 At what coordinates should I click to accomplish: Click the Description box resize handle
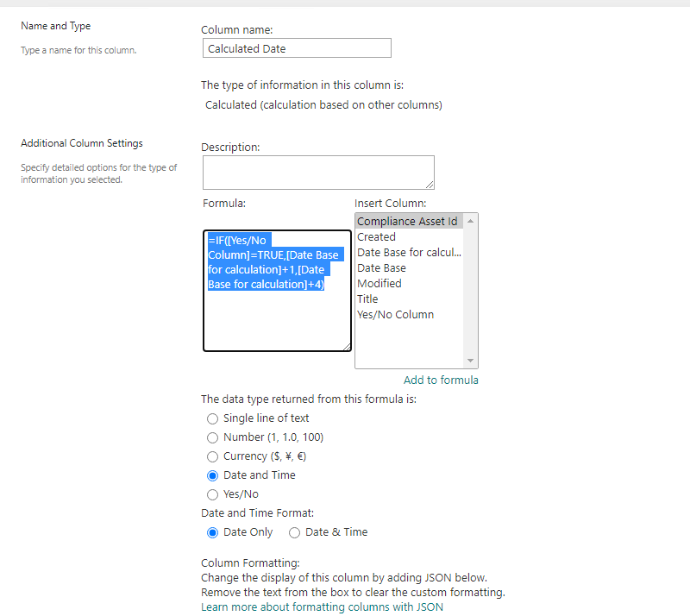[430, 185]
